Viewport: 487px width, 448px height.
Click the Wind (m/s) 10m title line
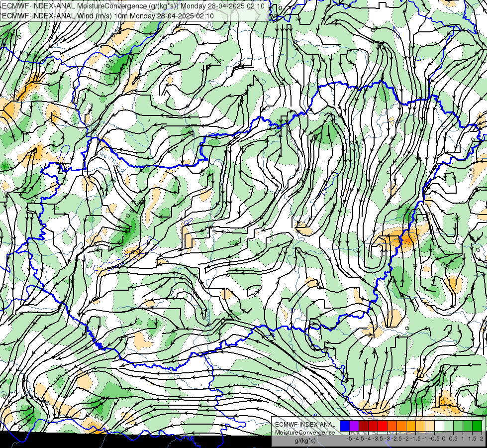coord(108,16)
